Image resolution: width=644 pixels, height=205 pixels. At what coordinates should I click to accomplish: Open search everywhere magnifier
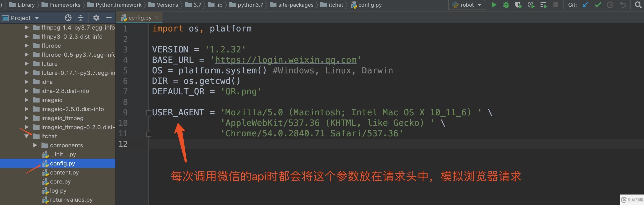pyautogui.click(x=638, y=5)
